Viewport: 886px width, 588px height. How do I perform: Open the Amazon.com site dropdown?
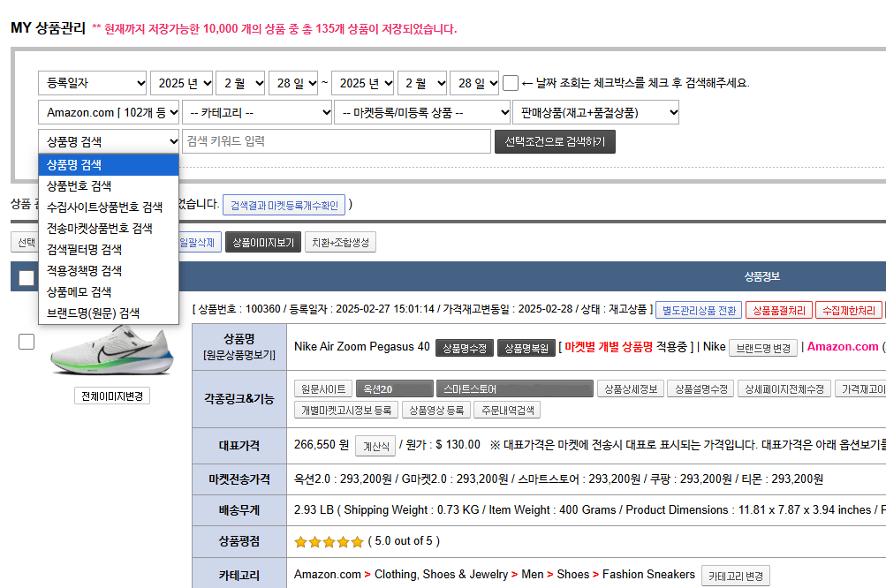[x=110, y=112]
